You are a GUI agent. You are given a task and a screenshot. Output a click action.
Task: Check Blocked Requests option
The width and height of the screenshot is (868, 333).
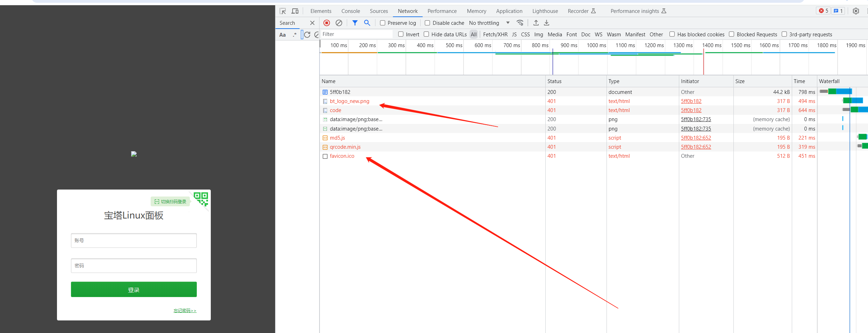pyautogui.click(x=731, y=34)
